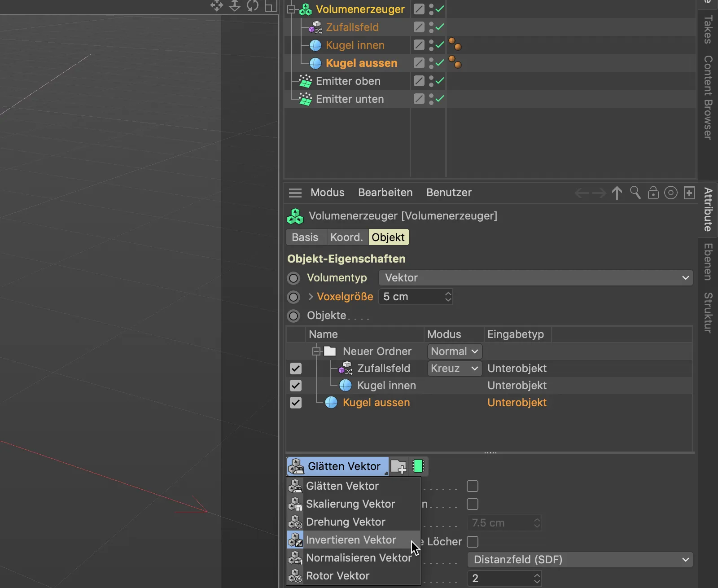The image size is (718, 588).
Task: Click the tag icon on Kugel aussen row
Action: point(455,62)
